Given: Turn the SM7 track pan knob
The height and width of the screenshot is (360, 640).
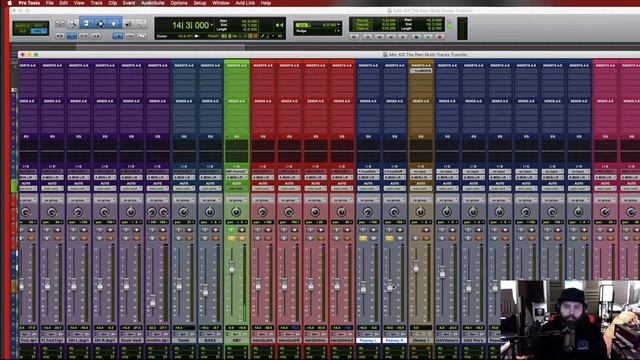Looking at the screenshot, I should (236, 212).
